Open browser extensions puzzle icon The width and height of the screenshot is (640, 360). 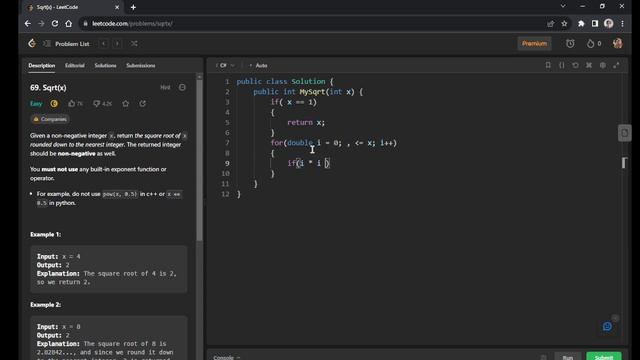tap(581, 24)
